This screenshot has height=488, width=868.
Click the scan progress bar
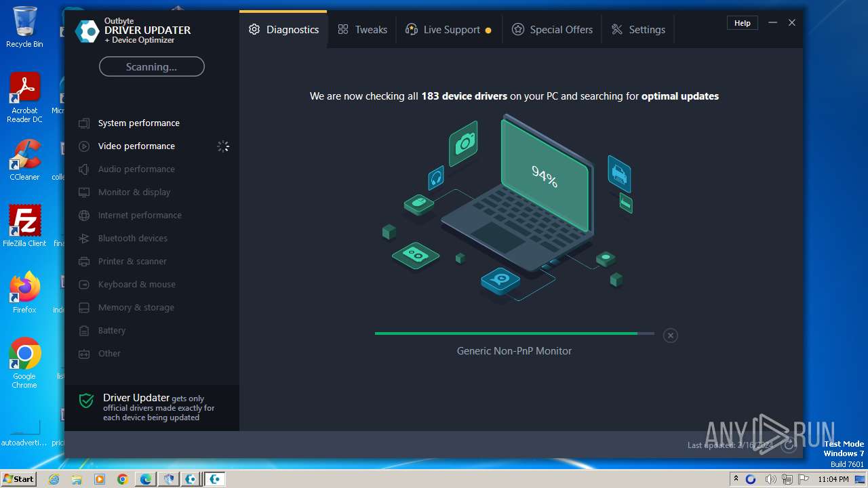[514, 333]
